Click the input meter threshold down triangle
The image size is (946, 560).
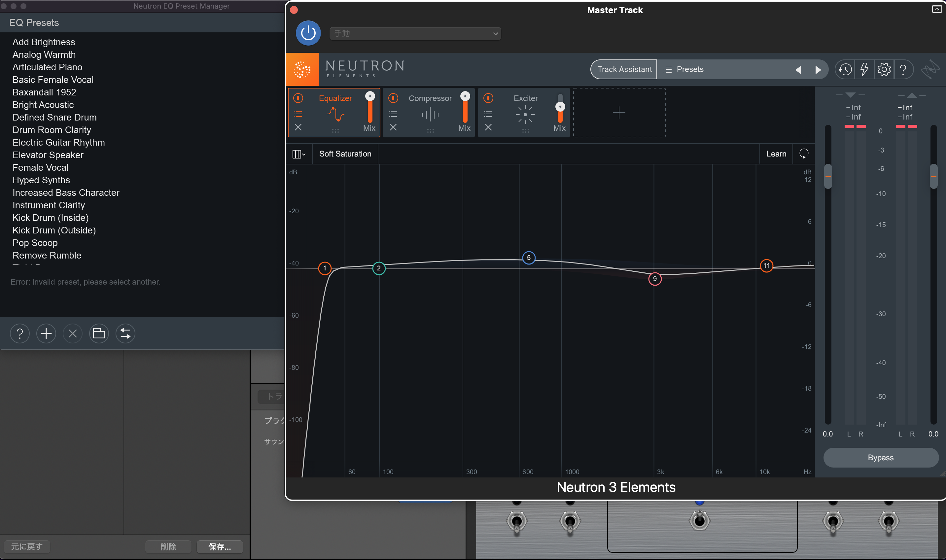point(850,95)
